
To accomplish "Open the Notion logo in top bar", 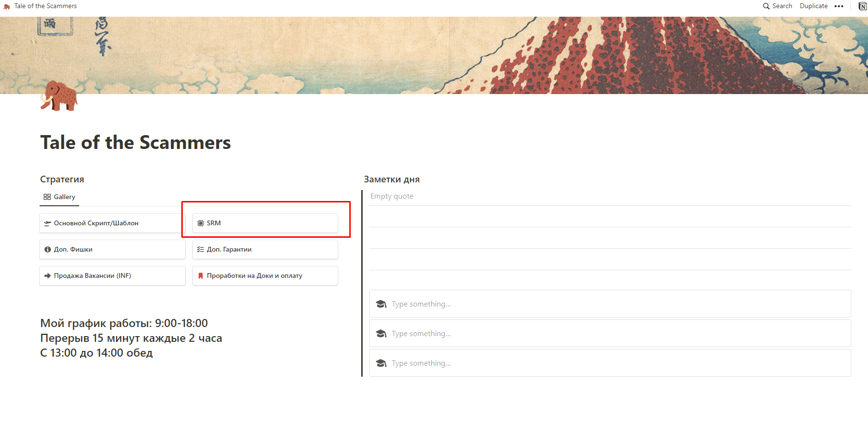I will click(862, 6).
